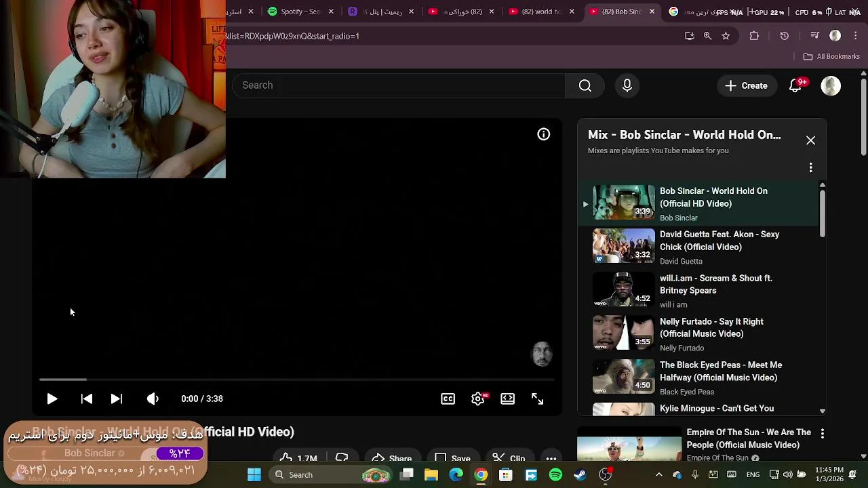868x488 pixels.
Task: Open browser history icon
Action: coord(785,36)
